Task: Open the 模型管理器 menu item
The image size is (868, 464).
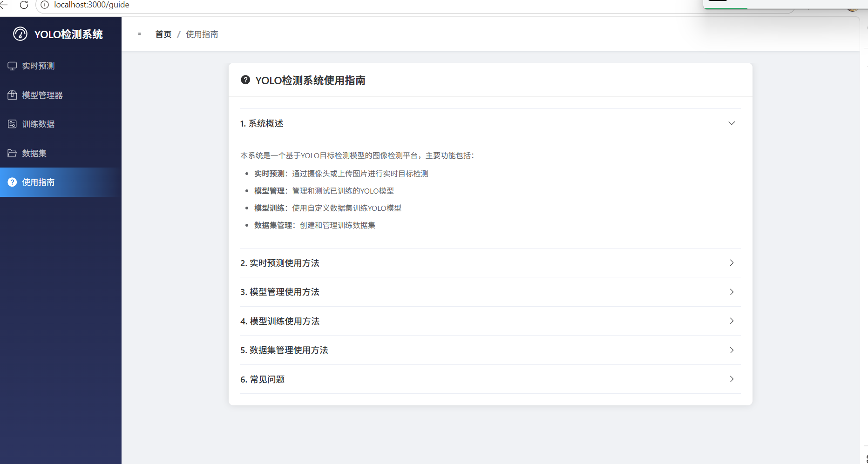Action: tap(42, 95)
